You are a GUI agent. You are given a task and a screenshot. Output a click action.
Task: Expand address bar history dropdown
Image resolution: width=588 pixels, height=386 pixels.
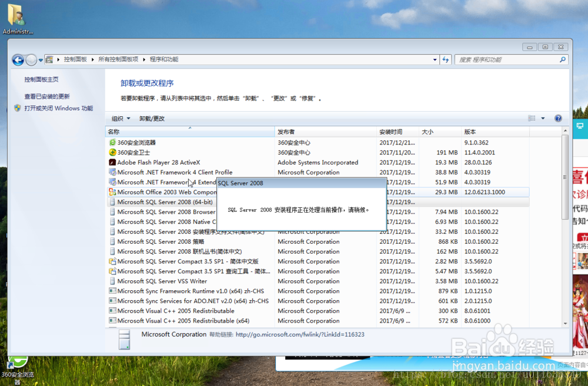[x=435, y=59]
